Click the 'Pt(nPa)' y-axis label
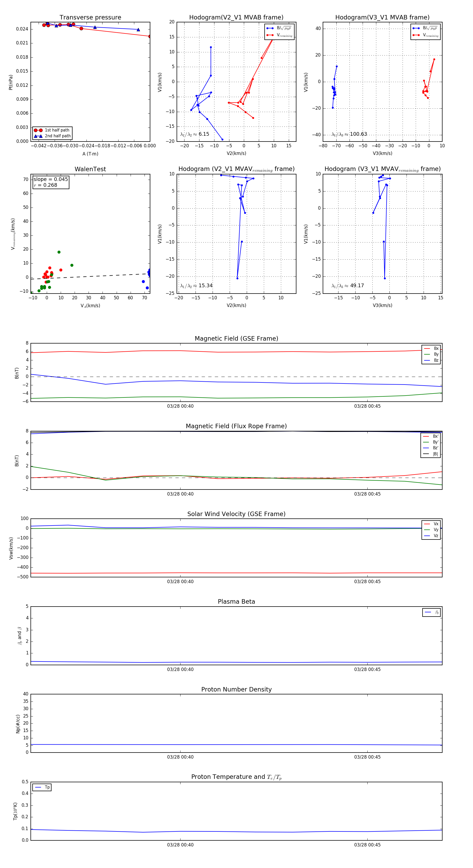Screen dimensions: 473x868 pos(11,82)
